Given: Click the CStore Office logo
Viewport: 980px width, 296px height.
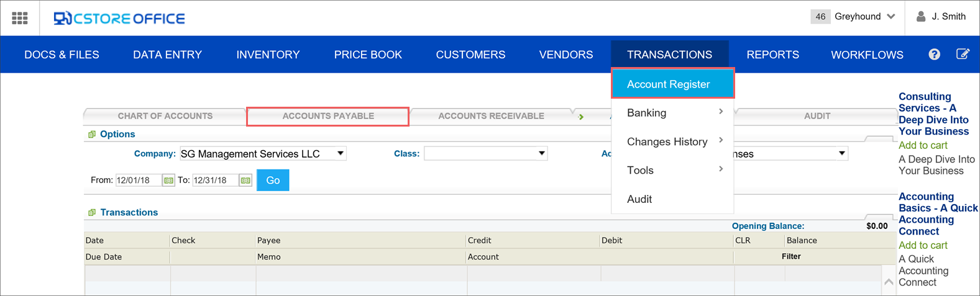Looking at the screenshot, I should (119, 19).
